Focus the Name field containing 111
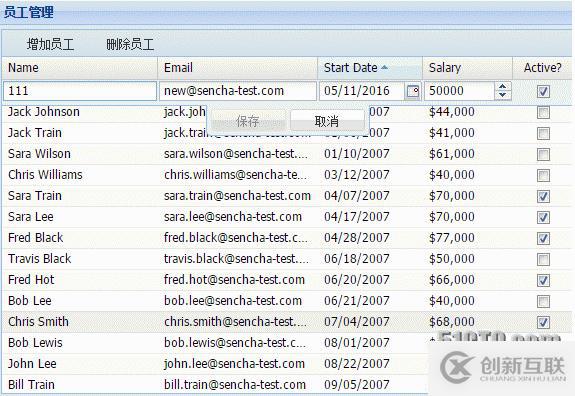The image size is (575, 396). pos(80,91)
